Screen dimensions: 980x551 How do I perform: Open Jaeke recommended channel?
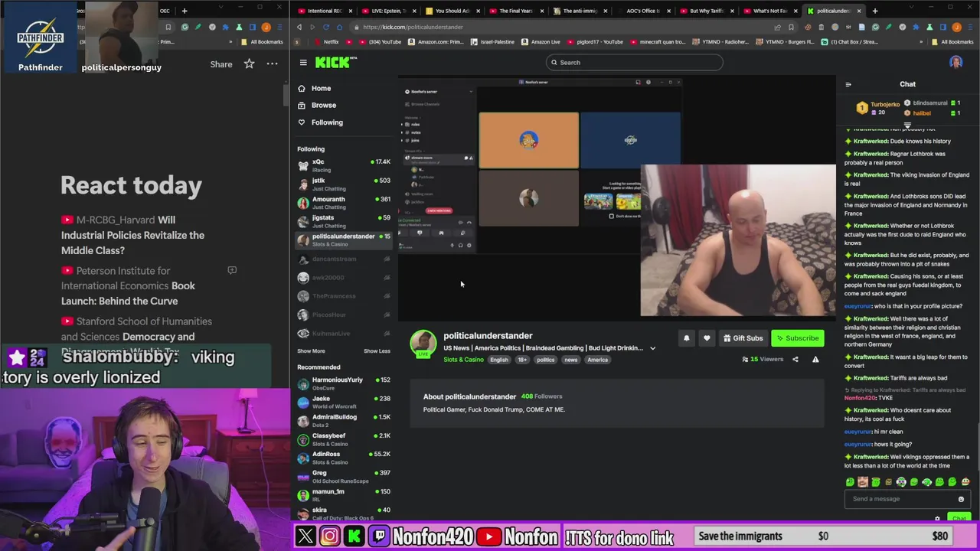[344, 402]
